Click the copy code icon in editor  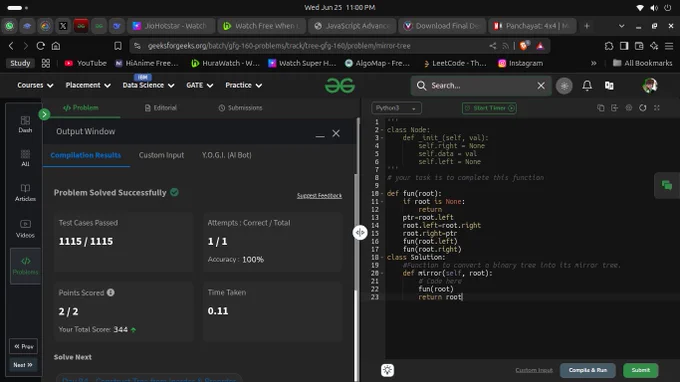(601, 108)
